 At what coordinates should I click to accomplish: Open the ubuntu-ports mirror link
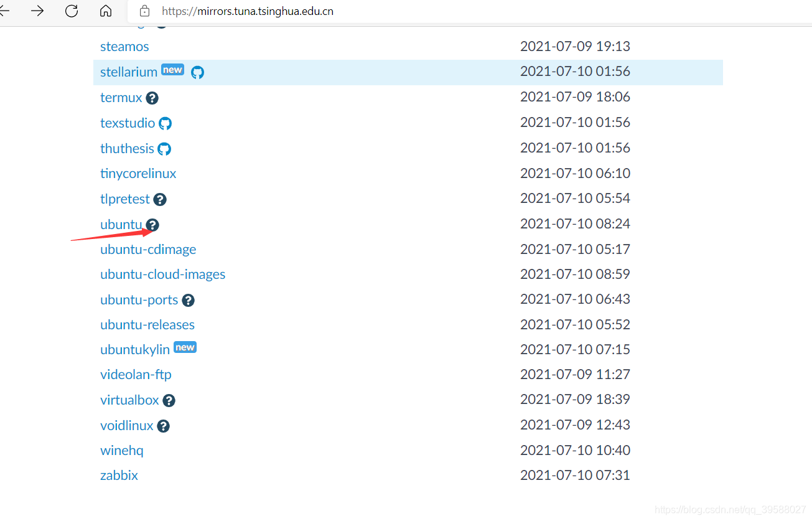click(x=139, y=300)
